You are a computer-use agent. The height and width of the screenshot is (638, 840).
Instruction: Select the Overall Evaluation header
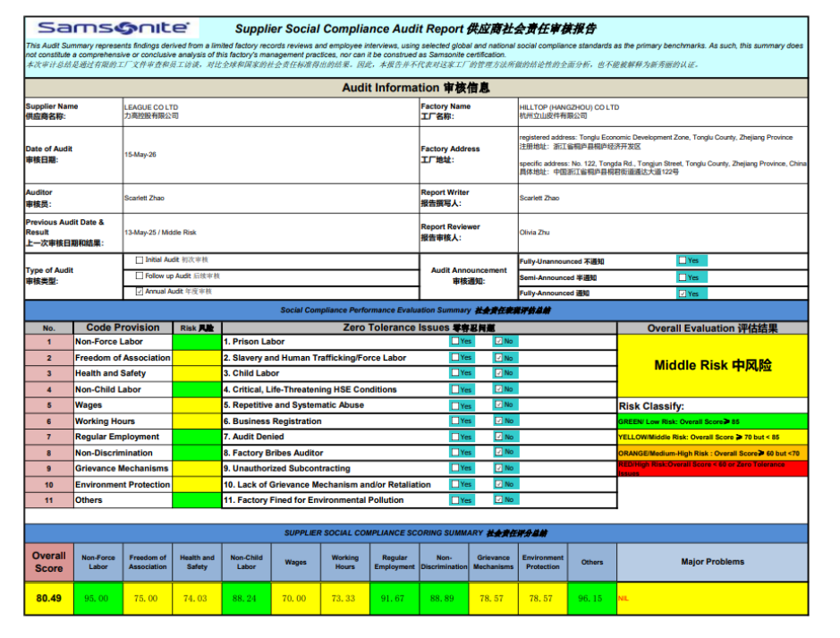click(x=712, y=328)
